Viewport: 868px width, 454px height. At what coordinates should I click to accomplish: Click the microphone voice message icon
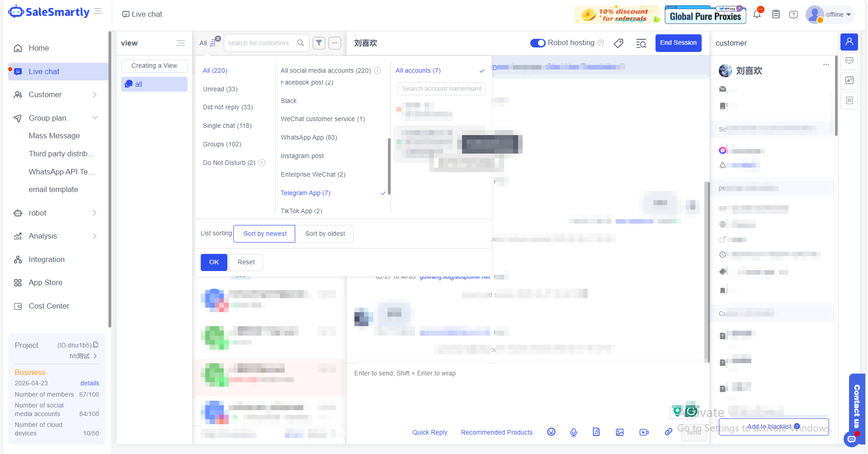[x=574, y=432]
